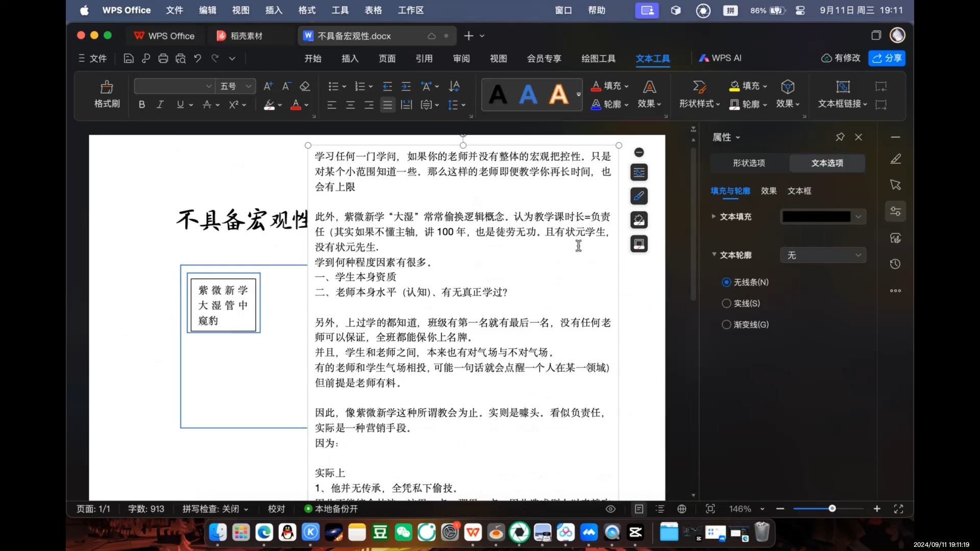Open the 文本框链接 dropdown
Viewport: 980px width, 551px height.
(x=843, y=104)
